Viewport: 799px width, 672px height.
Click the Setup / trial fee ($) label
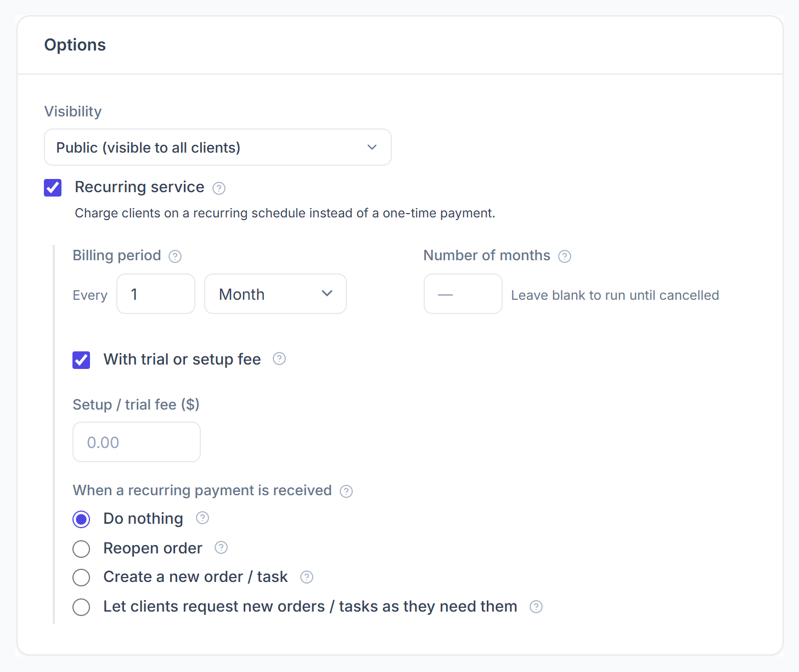point(136,405)
